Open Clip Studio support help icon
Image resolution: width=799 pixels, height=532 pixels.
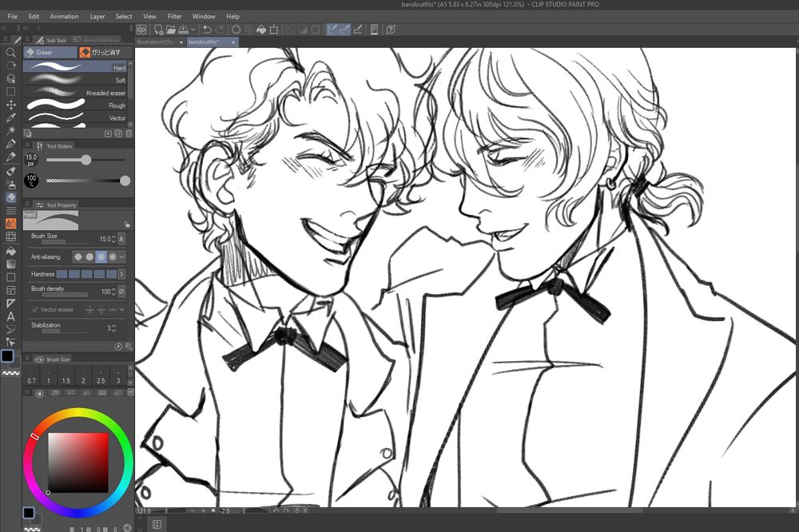[x=391, y=30]
